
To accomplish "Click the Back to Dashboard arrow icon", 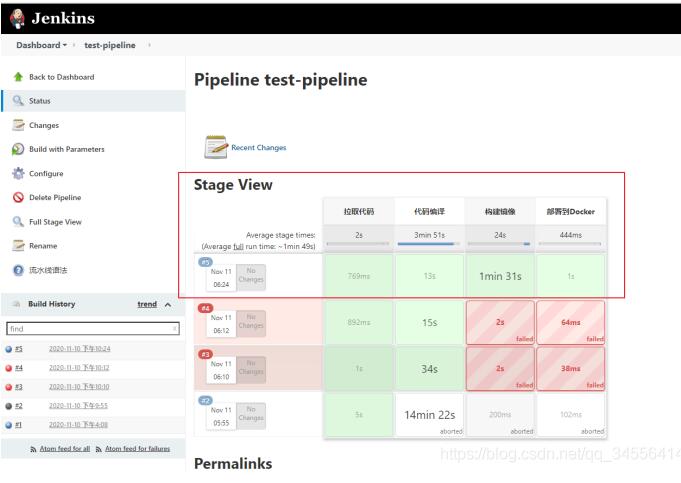I will 18,77.
